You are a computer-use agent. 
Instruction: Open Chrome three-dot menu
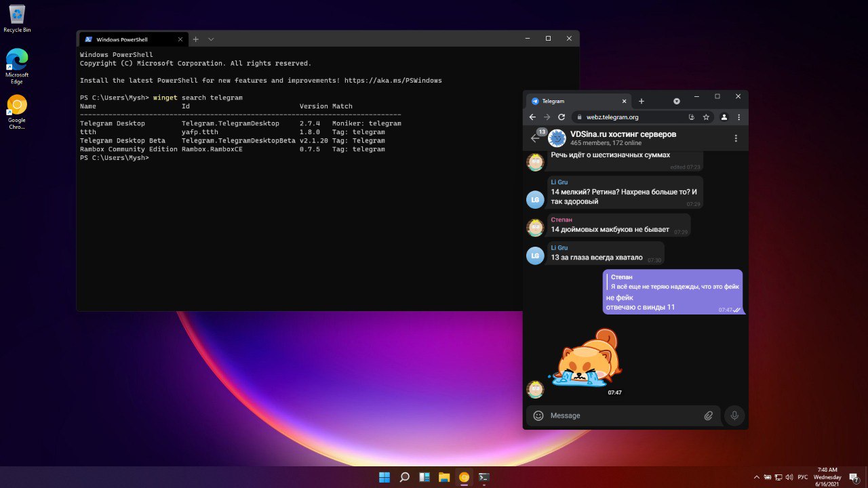click(738, 117)
